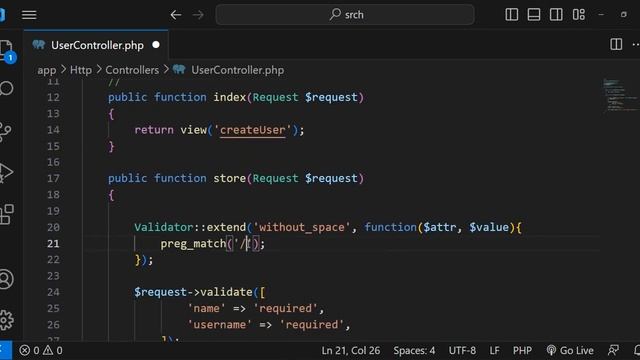The image size is (640, 360).
Task: Restore the window with the title bar button
Action: coord(624,15)
